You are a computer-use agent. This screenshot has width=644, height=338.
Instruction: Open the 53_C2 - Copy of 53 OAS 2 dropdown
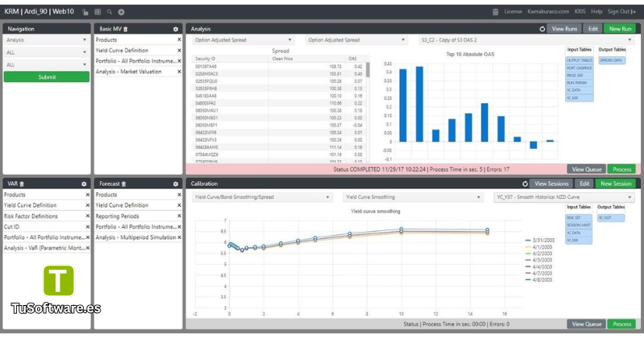pyautogui.click(x=526, y=40)
